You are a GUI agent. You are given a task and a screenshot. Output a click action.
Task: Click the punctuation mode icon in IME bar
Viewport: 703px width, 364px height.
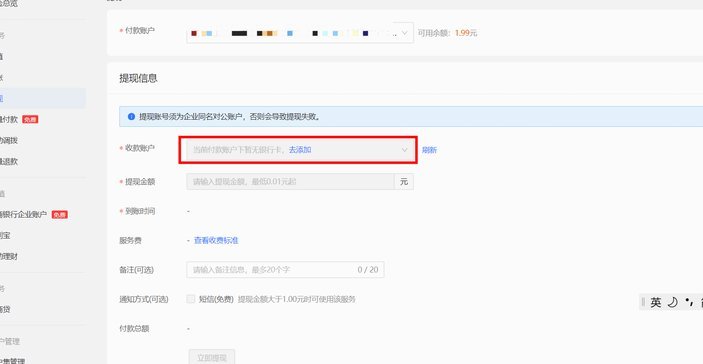689,303
